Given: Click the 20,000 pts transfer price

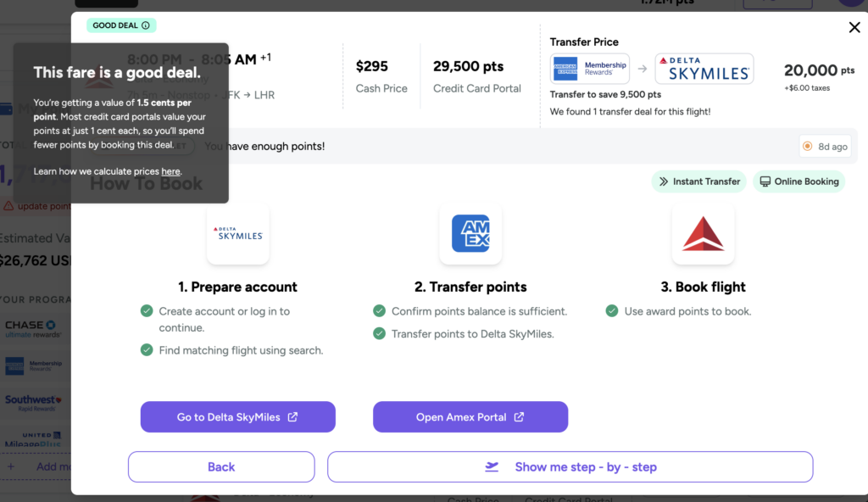Looking at the screenshot, I should pos(820,70).
